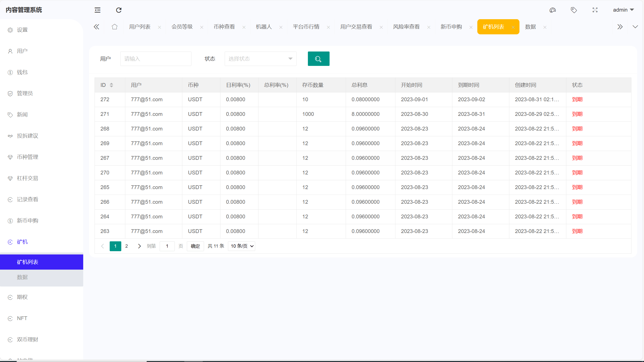Open the theme palette icon in top bar
The width and height of the screenshot is (644, 362).
(552, 10)
